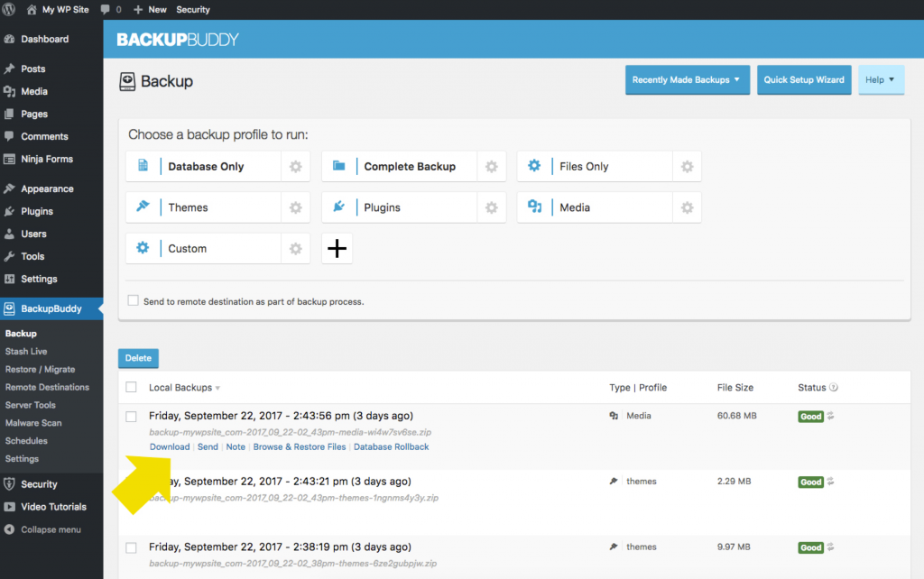Expand Recently Made Backups dropdown

687,80
